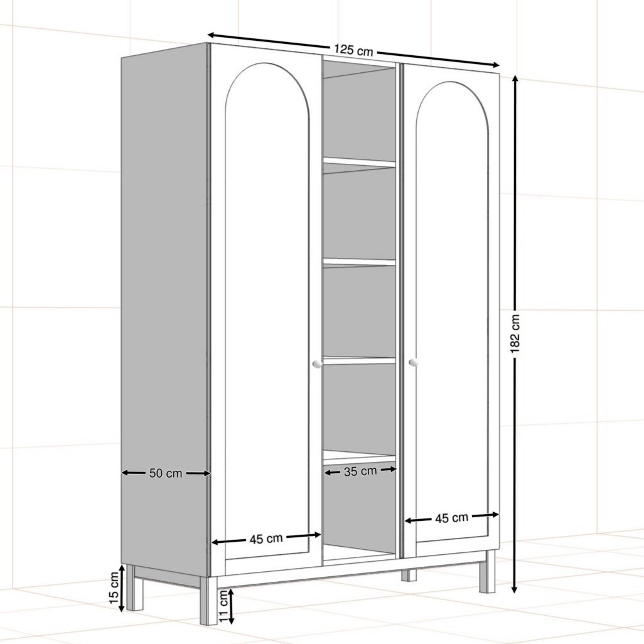Image resolution: width=644 pixels, height=644 pixels.
Task: Click the 11 cm clearance label
Action: (223, 606)
